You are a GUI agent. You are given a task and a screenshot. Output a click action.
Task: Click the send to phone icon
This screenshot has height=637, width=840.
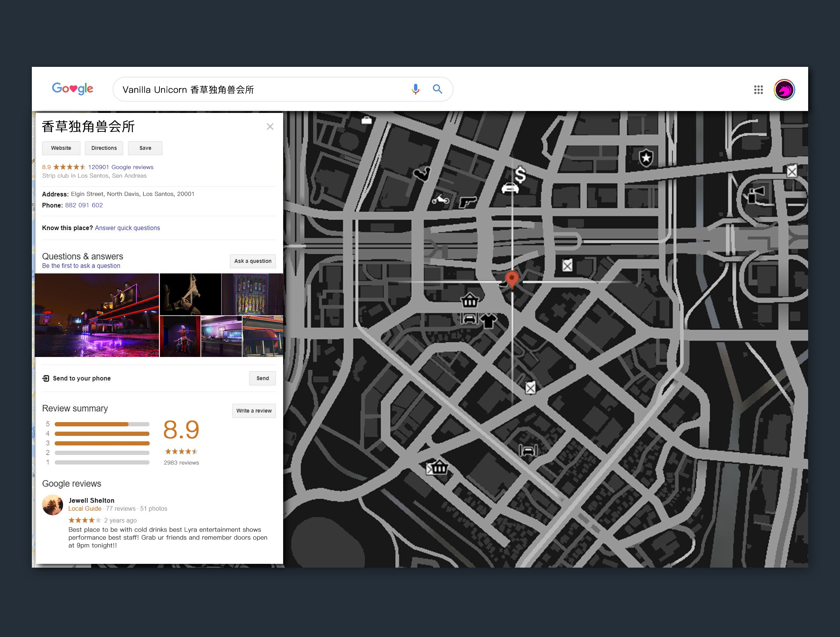pyautogui.click(x=46, y=378)
